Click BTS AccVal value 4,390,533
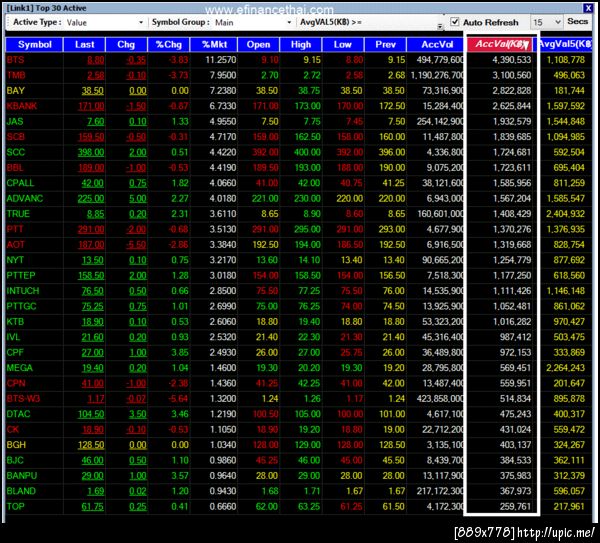Screen dimensions: 600x543 click(512, 60)
